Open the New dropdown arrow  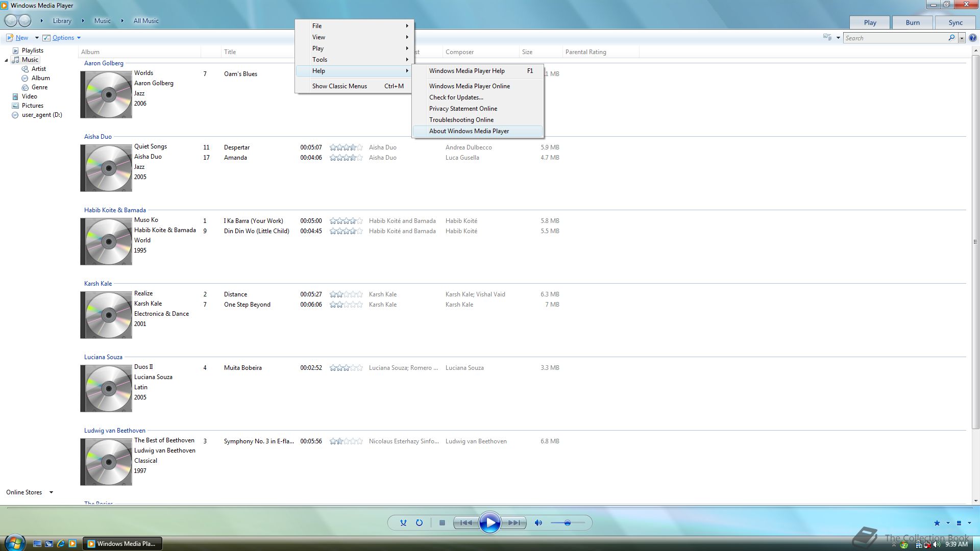pos(37,38)
